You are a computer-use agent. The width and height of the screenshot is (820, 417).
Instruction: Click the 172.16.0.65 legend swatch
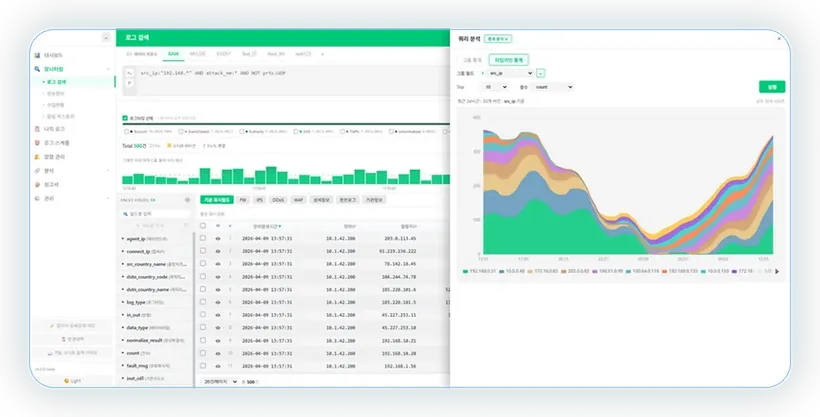click(x=530, y=272)
